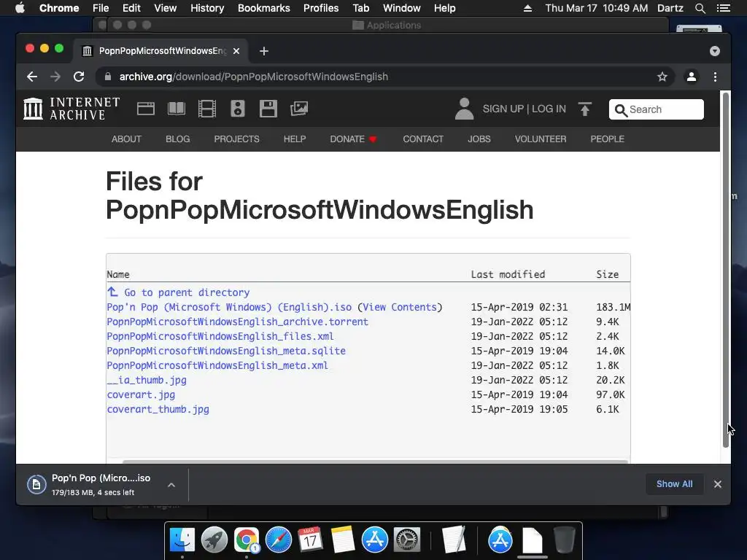Open Safari from the Dock

point(278,540)
